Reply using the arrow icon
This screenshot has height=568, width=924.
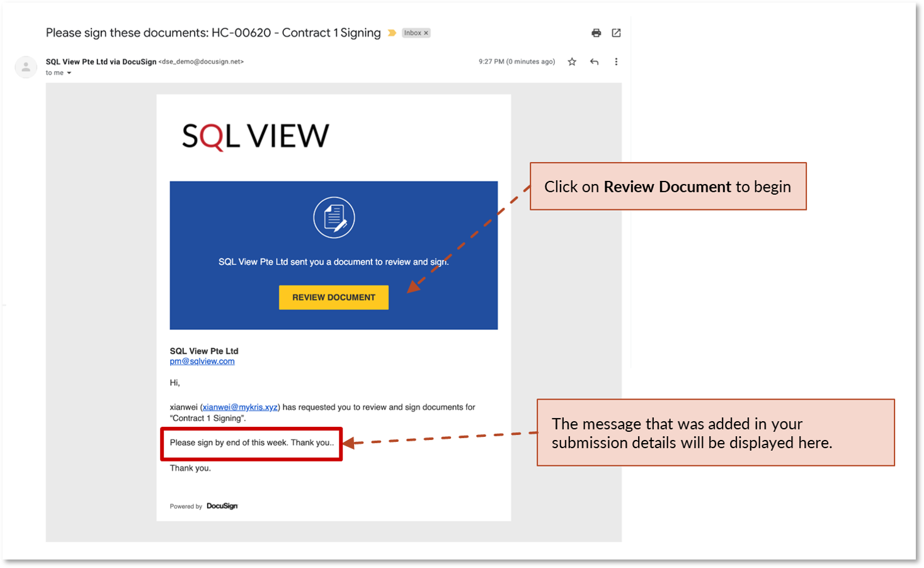(x=594, y=62)
